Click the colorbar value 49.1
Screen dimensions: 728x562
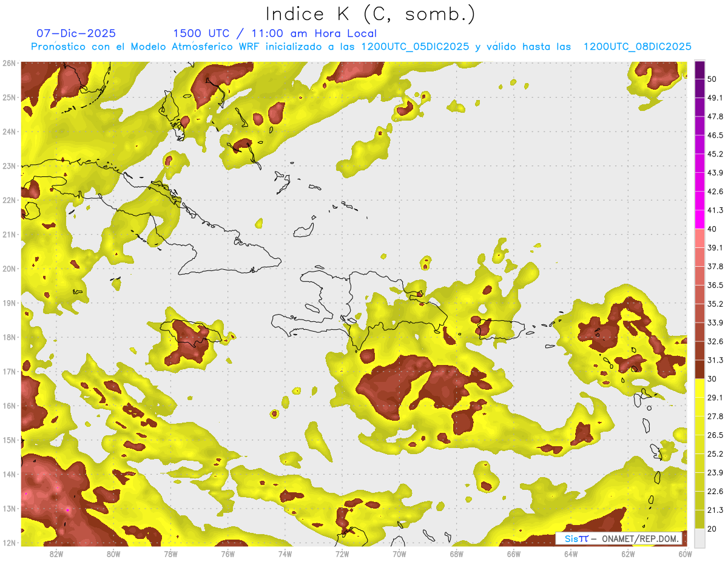pos(715,98)
